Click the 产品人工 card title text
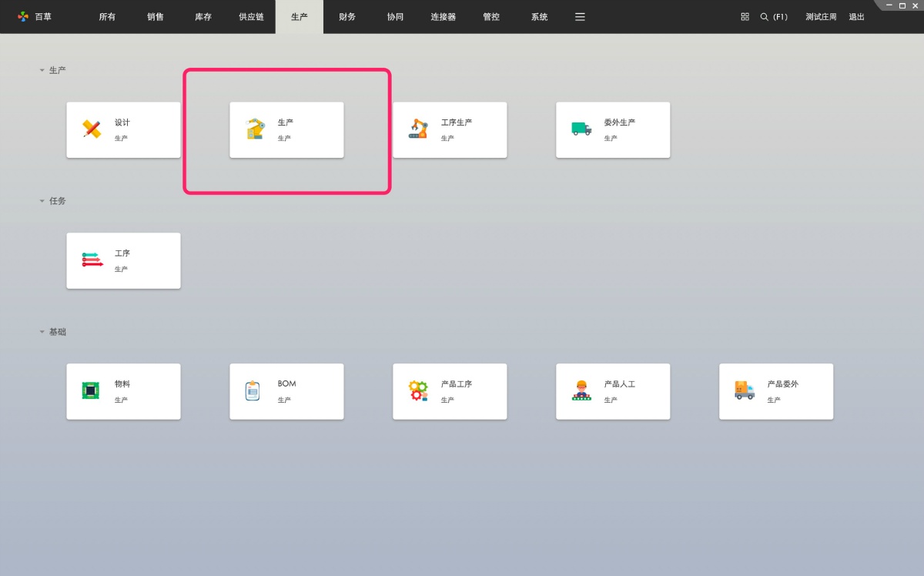Image resolution: width=924 pixels, height=576 pixels. (x=620, y=383)
